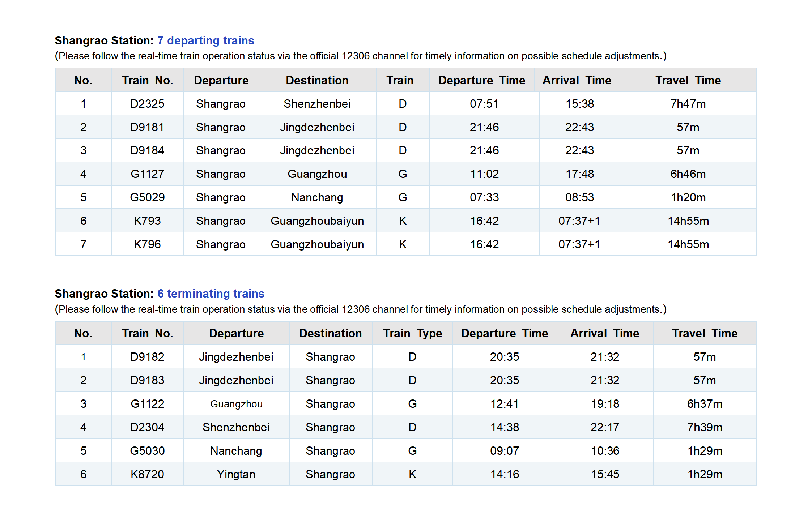Click Guangzhou departure in terminating table
The width and height of the screenshot is (812, 522).
236,404
